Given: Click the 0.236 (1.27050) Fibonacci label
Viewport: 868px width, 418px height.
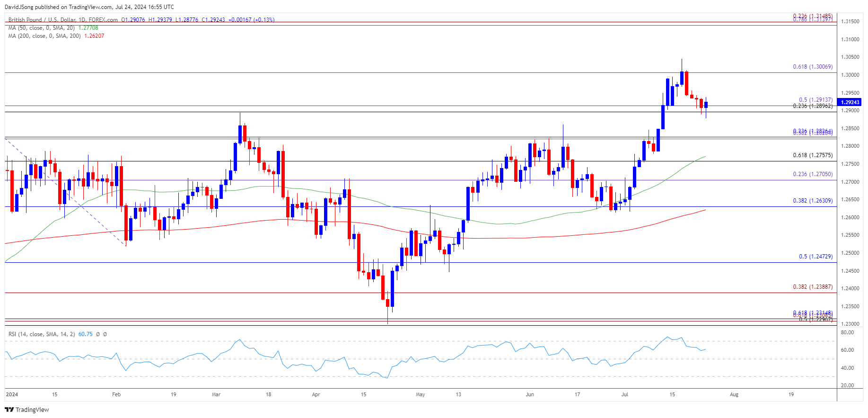Looking at the screenshot, I should coord(813,174).
